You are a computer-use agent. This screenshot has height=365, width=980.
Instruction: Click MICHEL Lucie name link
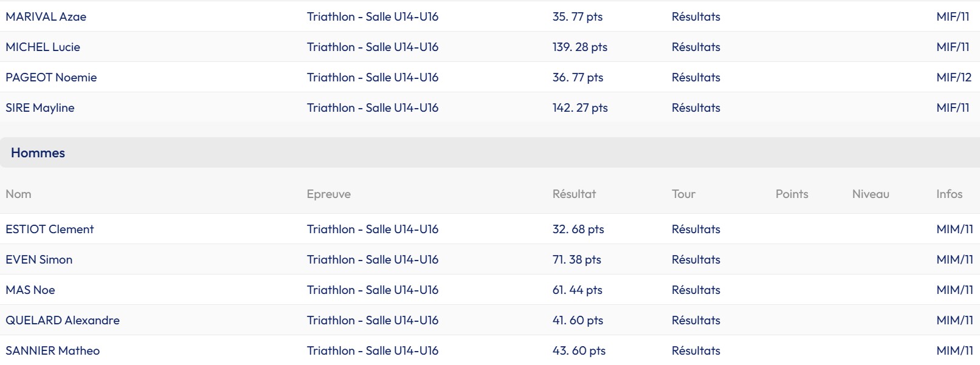tap(43, 47)
